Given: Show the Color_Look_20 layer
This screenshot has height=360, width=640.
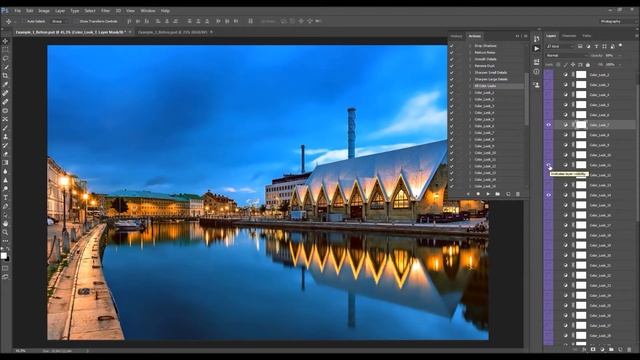Looking at the screenshot, I should 549,255.
